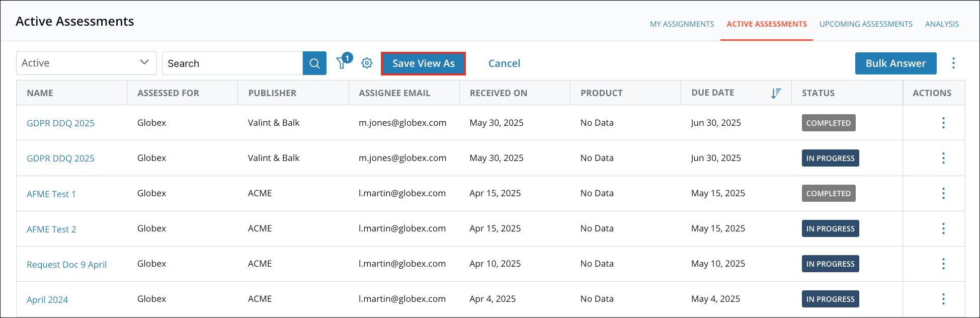
Task: Click the Cancel link
Action: pos(504,63)
